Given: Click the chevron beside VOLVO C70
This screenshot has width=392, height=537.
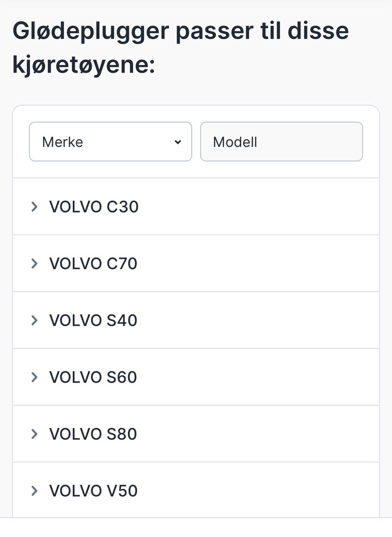Looking at the screenshot, I should point(34,263).
